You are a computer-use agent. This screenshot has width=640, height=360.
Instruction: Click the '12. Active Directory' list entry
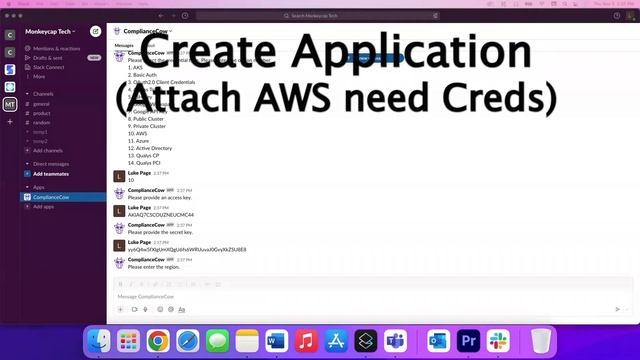(x=150, y=148)
